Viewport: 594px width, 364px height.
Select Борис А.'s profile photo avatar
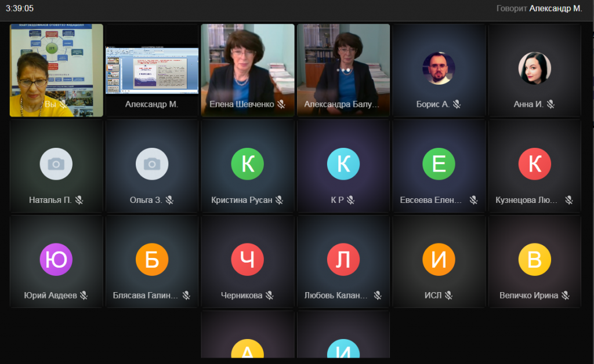coord(439,68)
